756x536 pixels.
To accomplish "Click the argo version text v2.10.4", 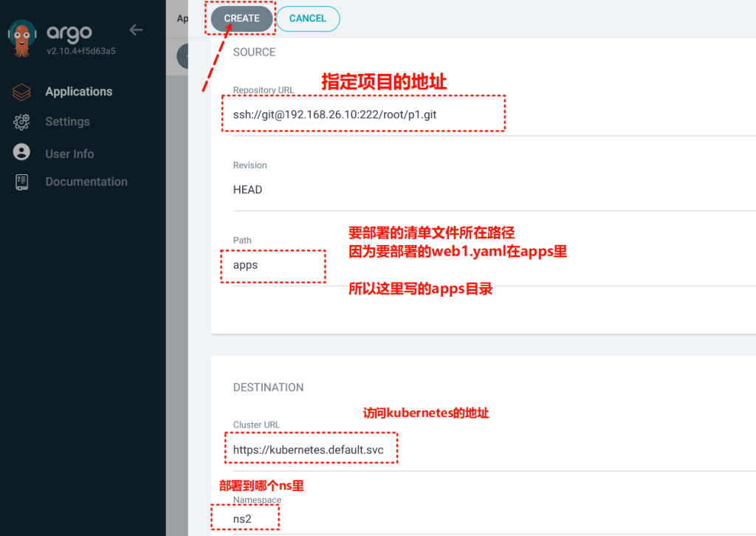I will coord(80,52).
